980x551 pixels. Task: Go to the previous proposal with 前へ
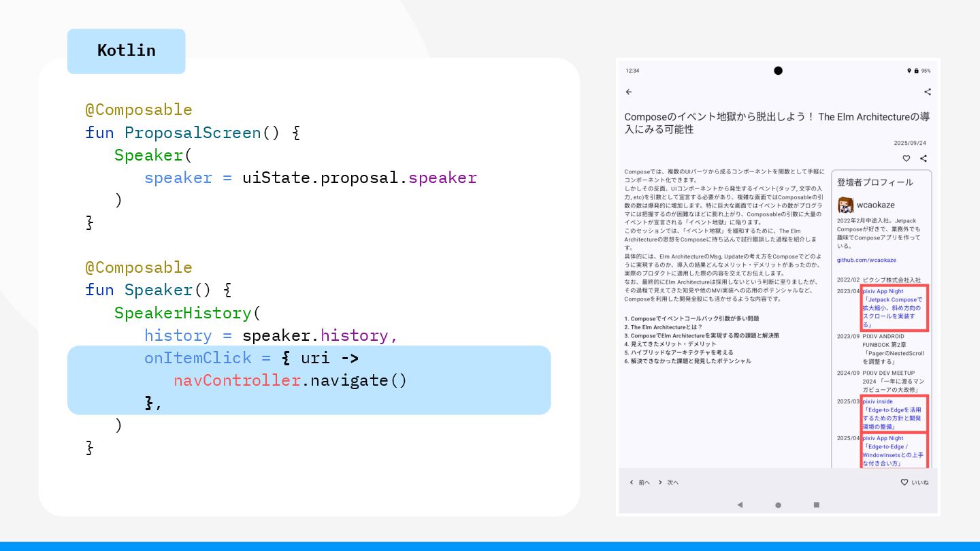[x=639, y=482]
